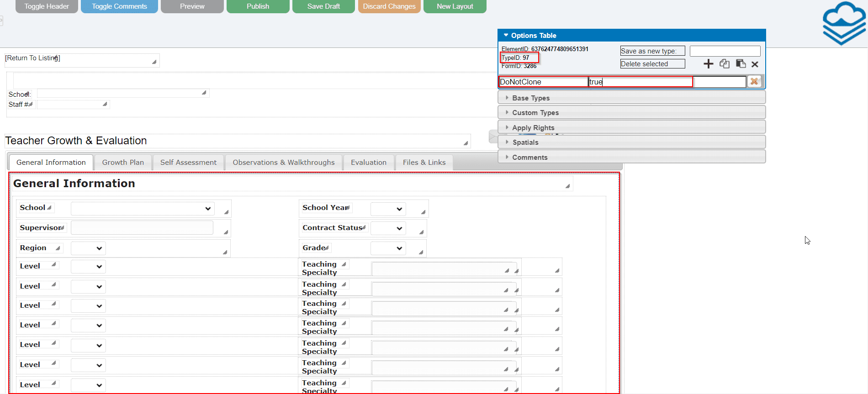This screenshot has width=868, height=394.
Task: Open the Grade dropdown
Action: point(388,248)
